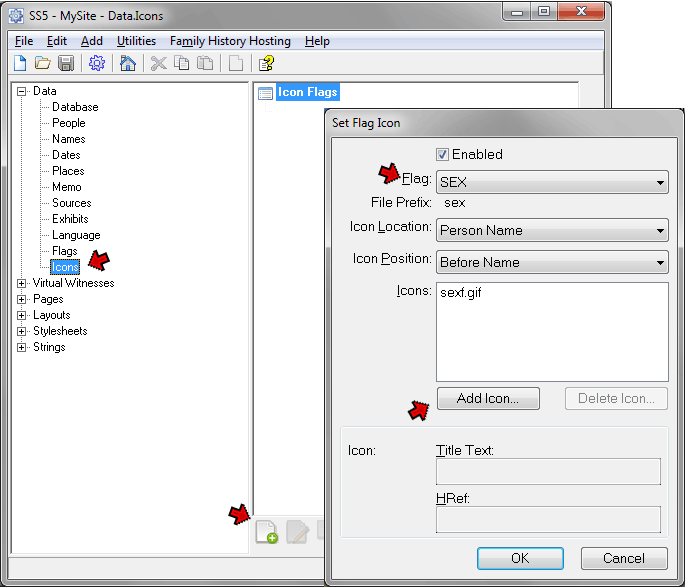685x587 pixels.
Task: Click the Home house toolbar icon
Action: [x=128, y=63]
